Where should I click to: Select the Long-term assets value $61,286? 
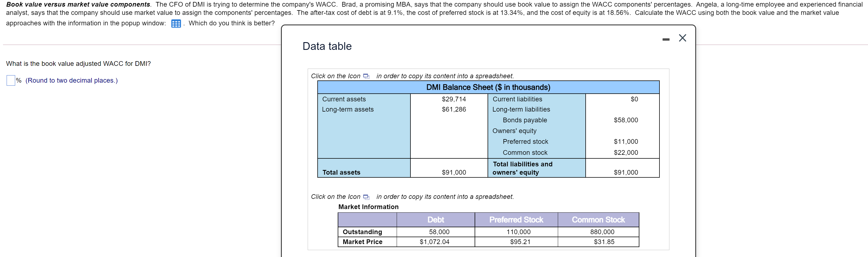454,109
